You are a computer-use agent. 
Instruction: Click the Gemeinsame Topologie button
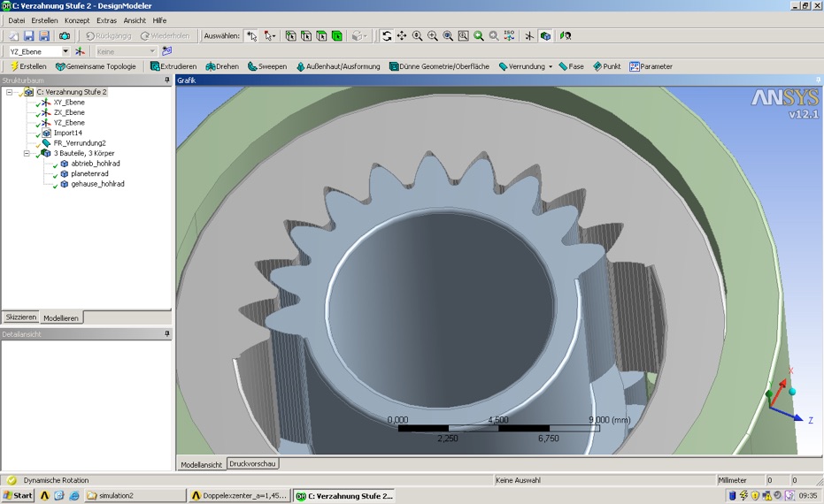coord(96,66)
